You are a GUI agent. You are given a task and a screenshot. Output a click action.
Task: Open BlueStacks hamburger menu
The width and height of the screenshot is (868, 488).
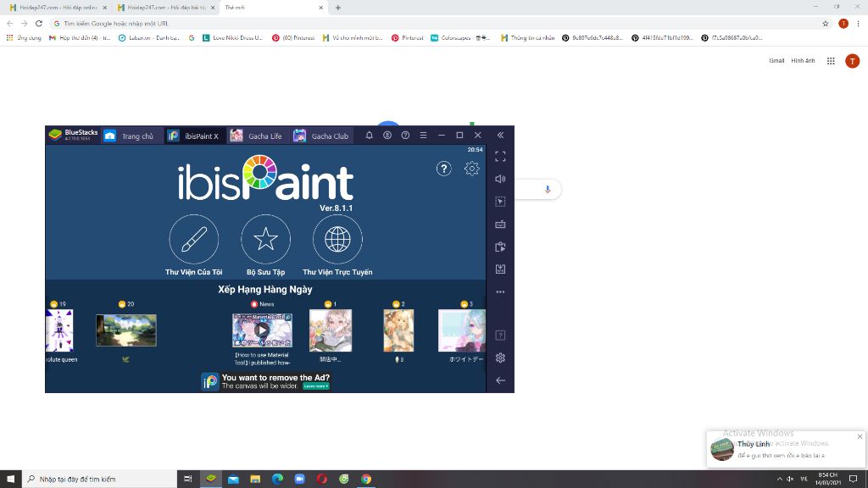(x=424, y=136)
